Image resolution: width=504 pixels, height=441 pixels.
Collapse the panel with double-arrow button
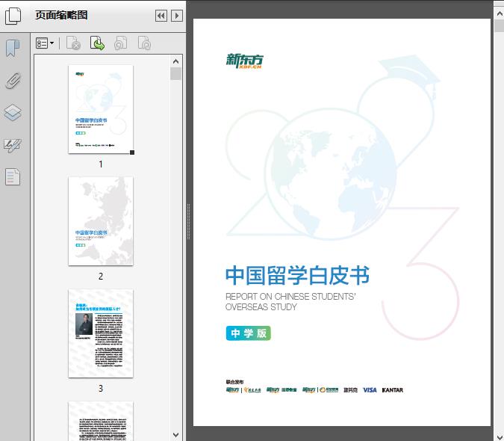coord(161,16)
